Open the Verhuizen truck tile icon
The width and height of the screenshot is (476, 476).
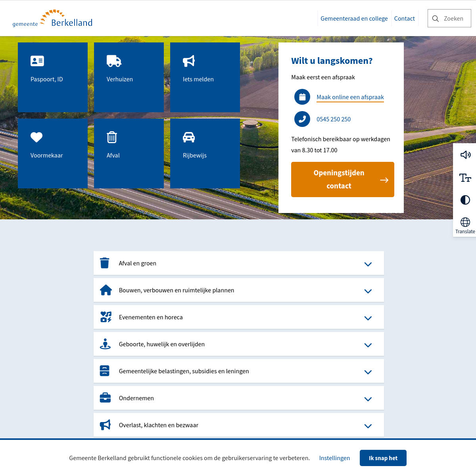(114, 61)
